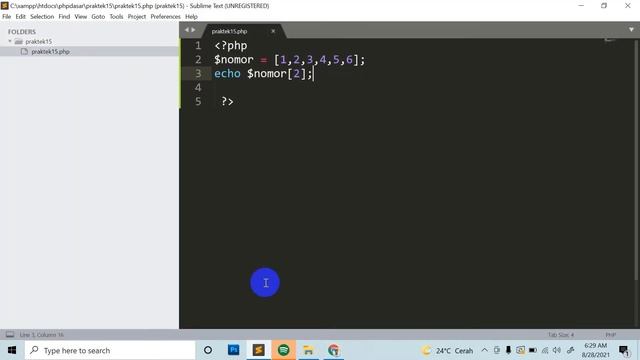Open File Explorer from the taskbar
Viewport: 640px width, 360px height.
click(x=309, y=350)
